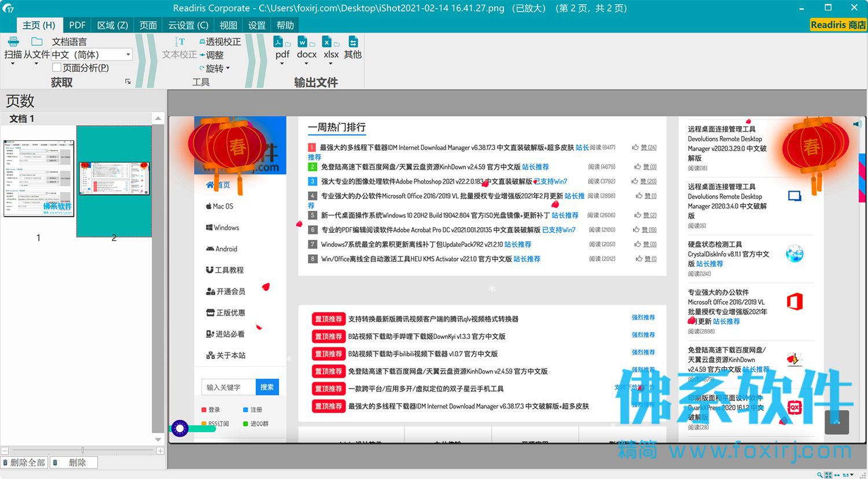Open the 云设置 (C) tab
Viewport: 868px width, 479px height.
[188, 25]
